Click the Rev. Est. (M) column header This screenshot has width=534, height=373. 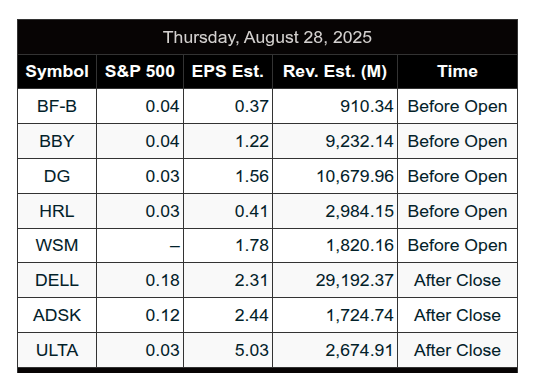pyautogui.click(x=335, y=72)
